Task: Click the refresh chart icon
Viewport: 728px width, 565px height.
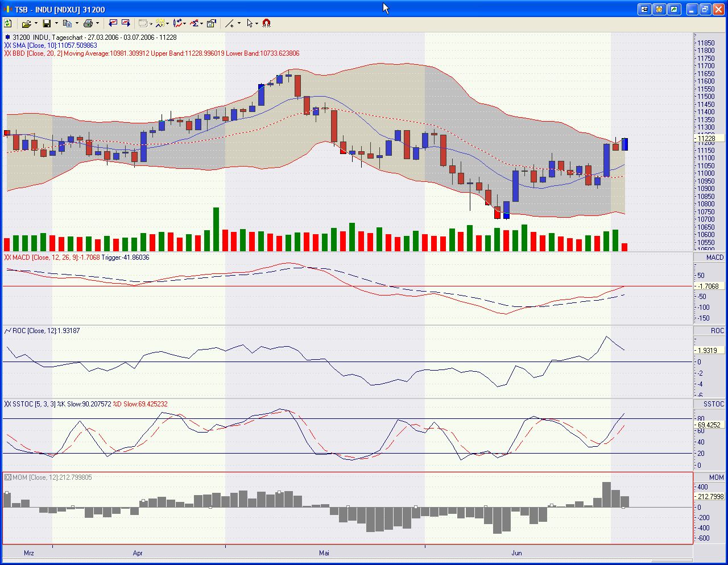Action: point(8,23)
